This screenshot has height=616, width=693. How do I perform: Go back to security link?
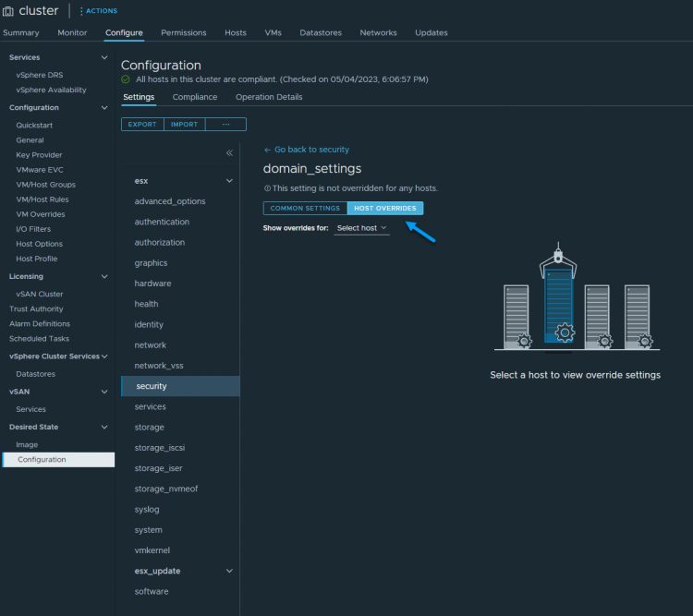[x=306, y=150]
